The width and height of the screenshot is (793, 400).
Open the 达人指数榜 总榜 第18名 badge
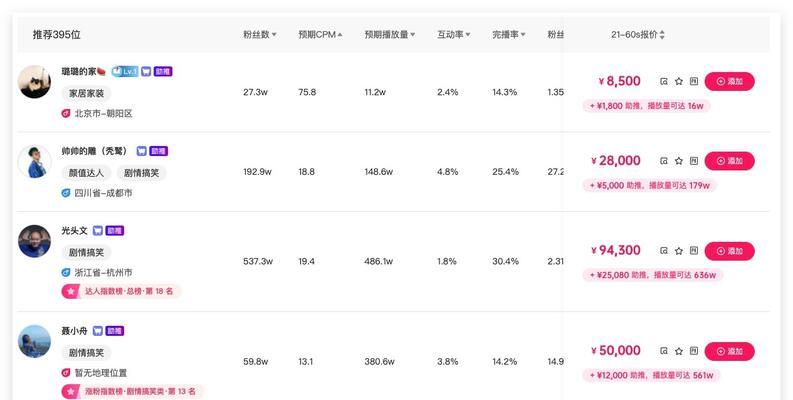[x=121, y=291]
